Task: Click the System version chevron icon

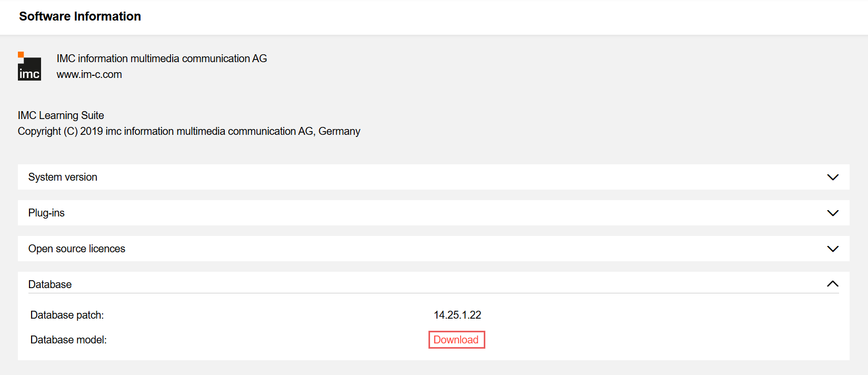Action: 833,177
